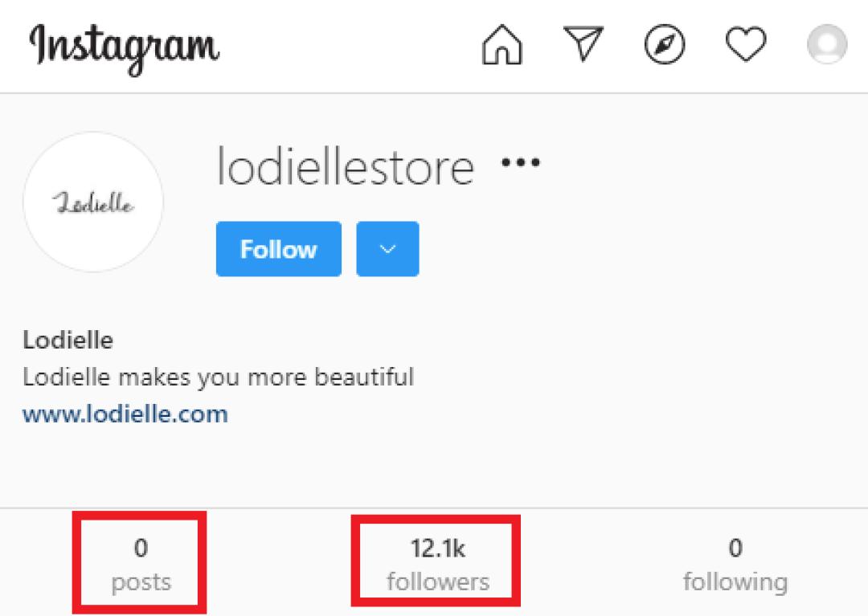Click your profile avatar in the top bar

[x=827, y=45]
